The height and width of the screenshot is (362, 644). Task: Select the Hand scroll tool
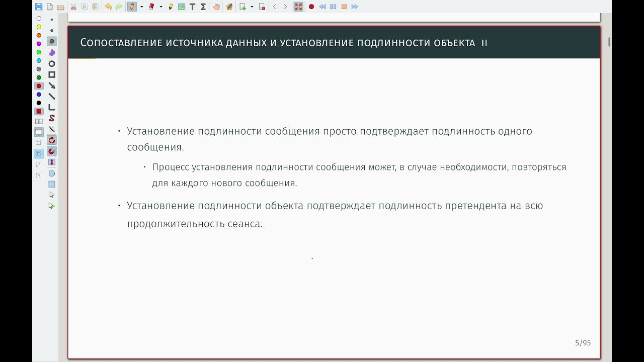[216, 7]
